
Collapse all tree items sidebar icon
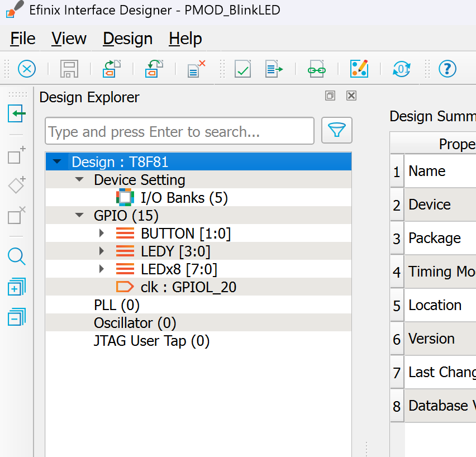click(x=16, y=317)
